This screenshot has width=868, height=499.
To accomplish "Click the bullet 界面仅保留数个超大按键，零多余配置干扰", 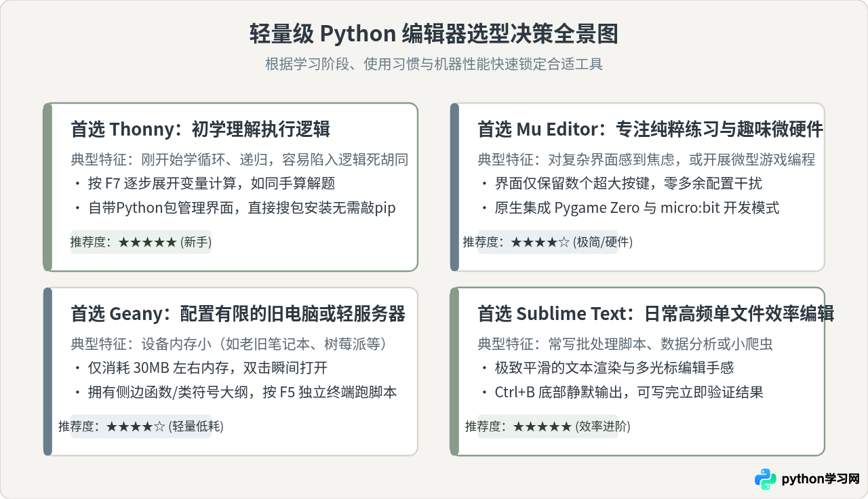I will click(622, 184).
